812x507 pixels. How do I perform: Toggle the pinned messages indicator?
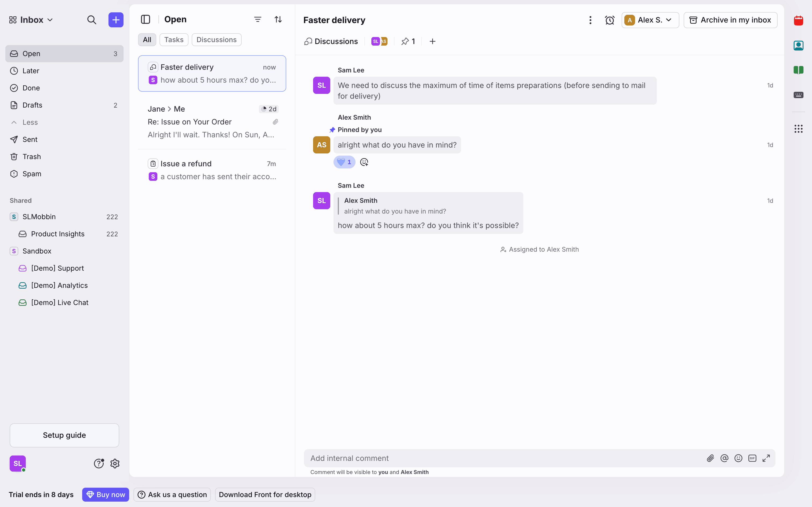pyautogui.click(x=408, y=41)
